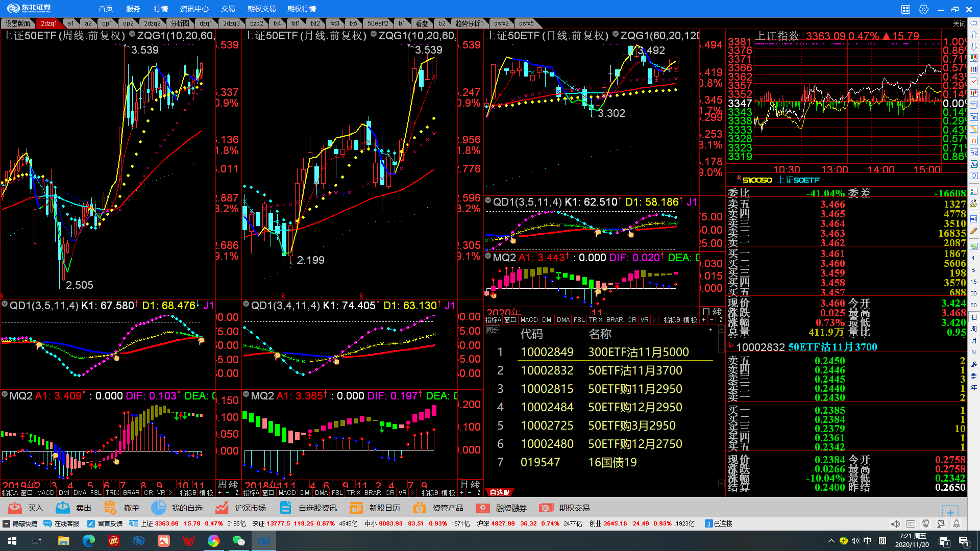Viewport: 980px width, 551px height.
Task: Switch to the 50eetf2 layout tab
Action: [x=378, y=23]
